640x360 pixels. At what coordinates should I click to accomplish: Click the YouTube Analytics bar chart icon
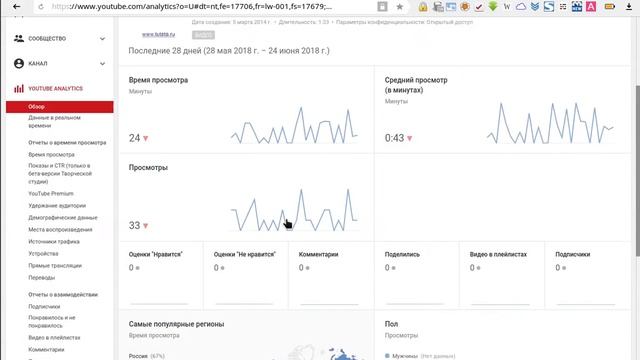click(x=19, y=89)
